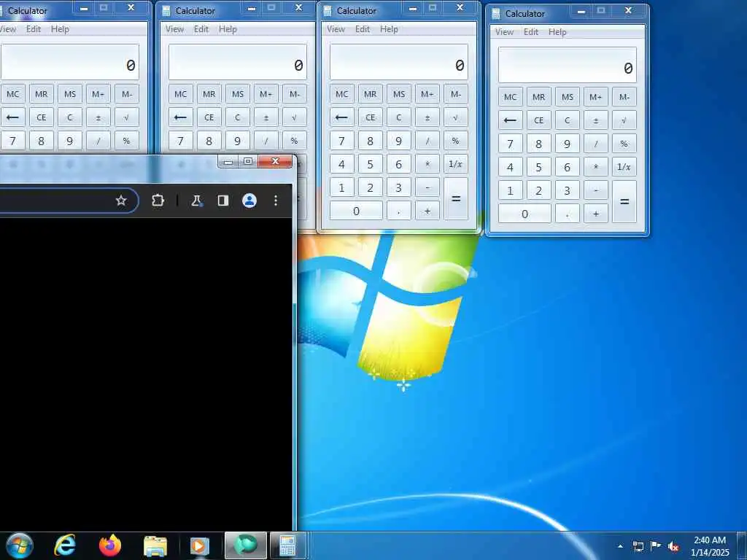Click square root key in rightmost Calculator
Screen dimensions: 747x560
pos(624,120)
